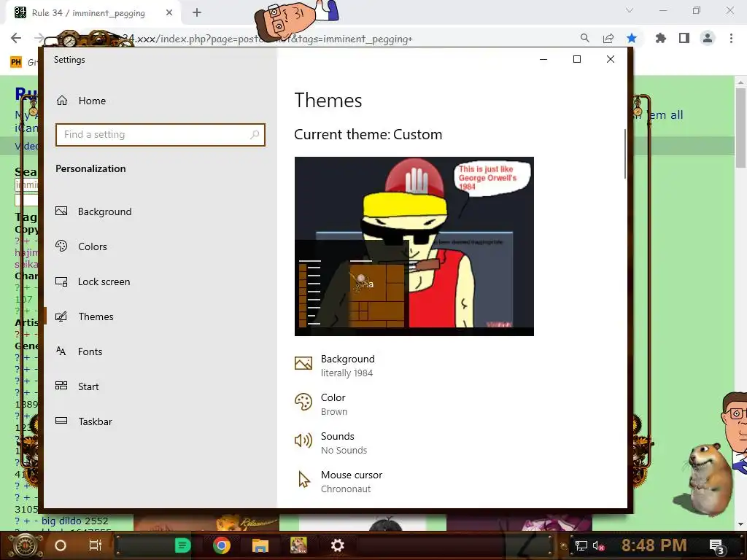Viewport: 747px width, 560px height.
Task: Click the browser page vertical scrollbar
Action: pos(740,128)
